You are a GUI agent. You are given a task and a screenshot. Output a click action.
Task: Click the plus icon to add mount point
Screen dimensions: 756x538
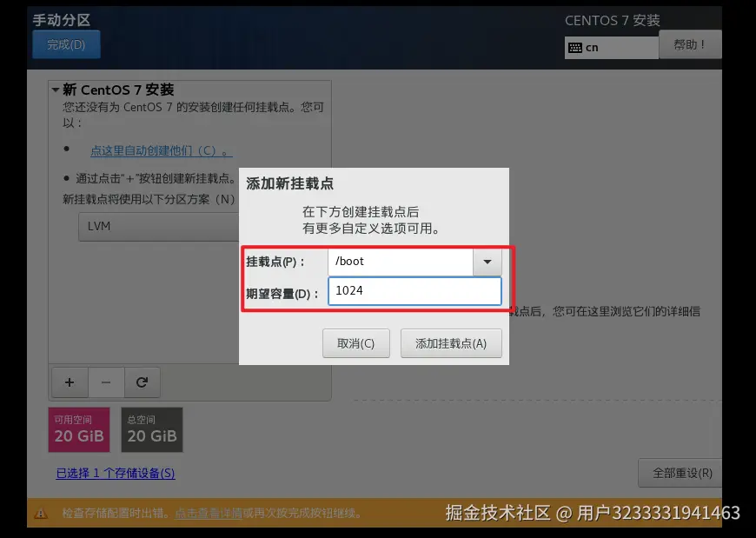[70, 382]
